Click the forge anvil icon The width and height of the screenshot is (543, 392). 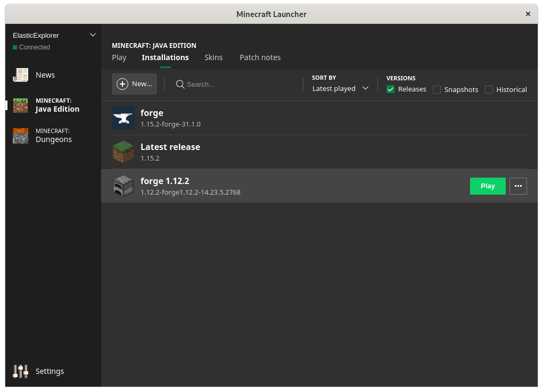point(124,118)
